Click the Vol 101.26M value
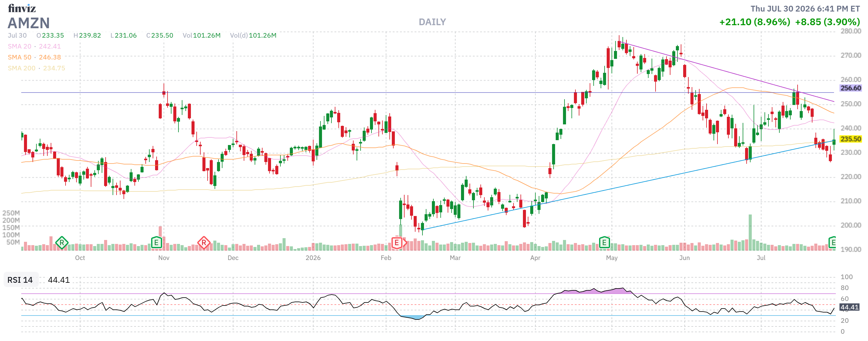The height and width of the screenshot is (341, 868). pyautogui.click(x=202, y=35)
